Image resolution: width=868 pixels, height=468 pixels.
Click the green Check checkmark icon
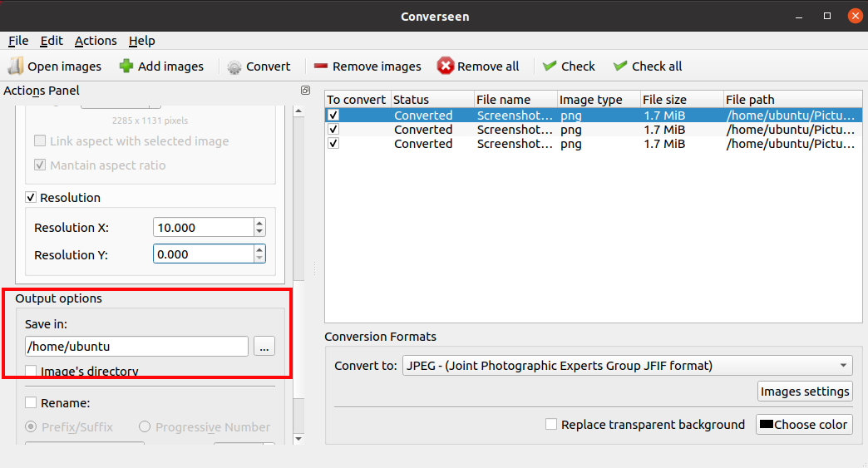click(x=549, y=66)
